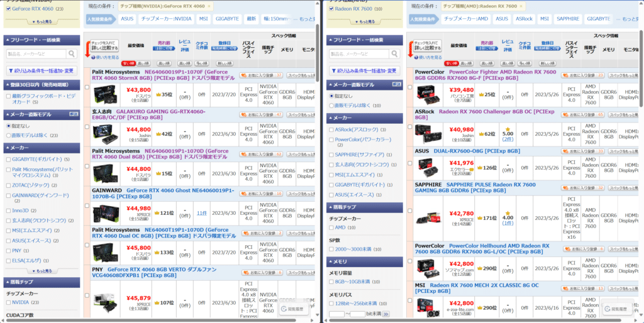The image size is (644, 323).
Task: Remove the GeForce RTX 4060 condition tag via its ×
Action: 209,6
